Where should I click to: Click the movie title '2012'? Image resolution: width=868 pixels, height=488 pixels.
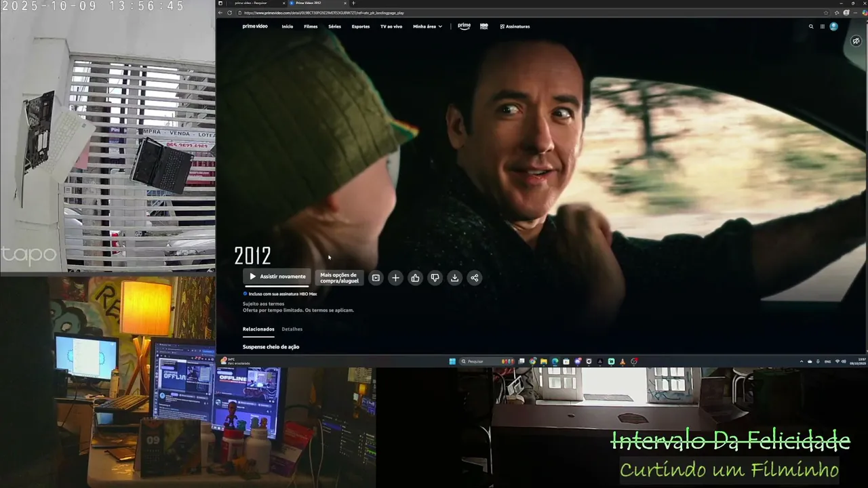253,256
